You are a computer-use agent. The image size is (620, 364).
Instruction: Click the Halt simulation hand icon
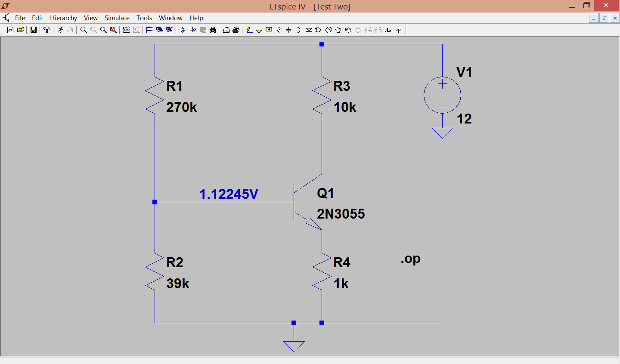tap(70, 30)
